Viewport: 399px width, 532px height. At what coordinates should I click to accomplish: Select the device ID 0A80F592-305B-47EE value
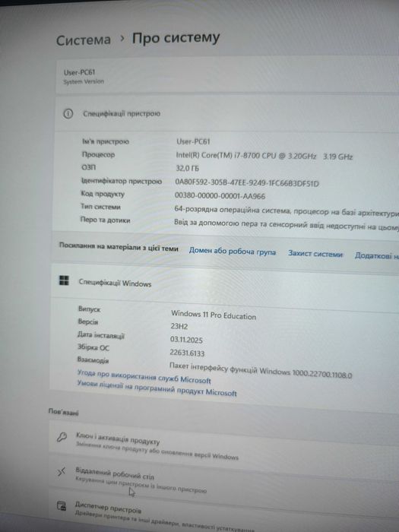247,182
